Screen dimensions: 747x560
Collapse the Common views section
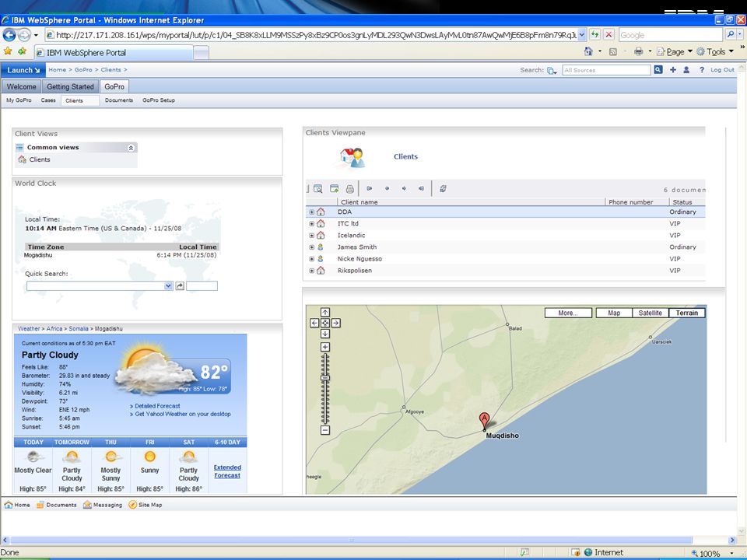pos(131,148)
